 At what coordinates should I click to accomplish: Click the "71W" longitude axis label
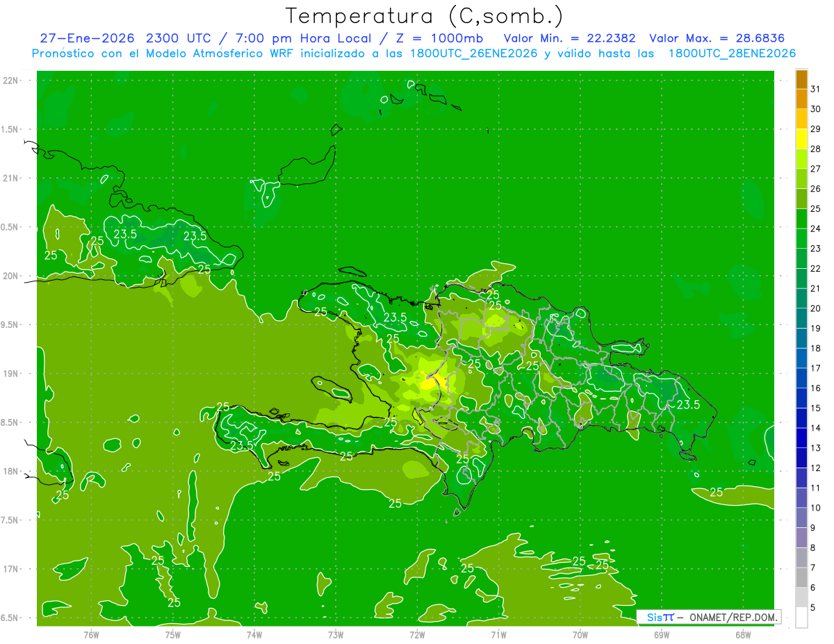[498, 634]
